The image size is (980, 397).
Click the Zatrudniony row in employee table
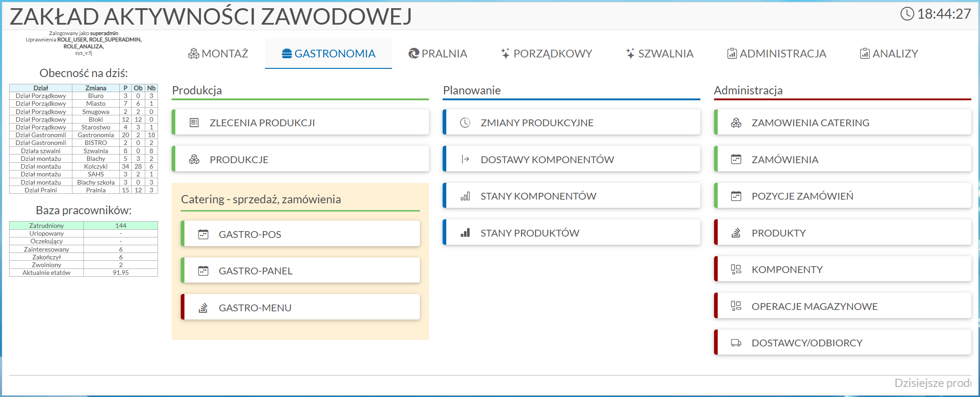pos(83,226)
